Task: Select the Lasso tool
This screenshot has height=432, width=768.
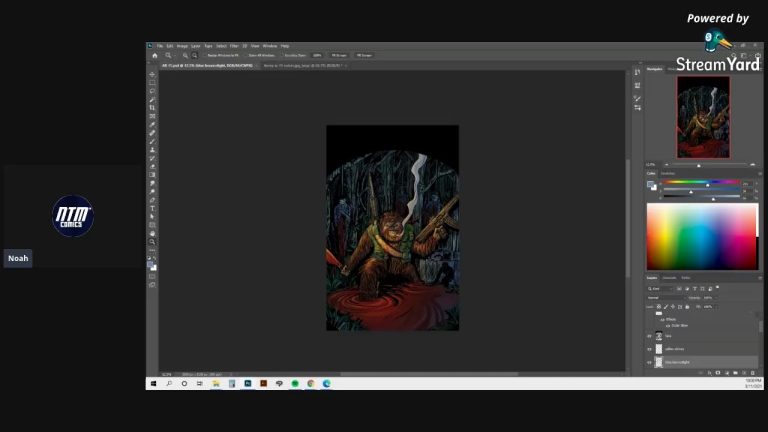Action: point(152,91)
